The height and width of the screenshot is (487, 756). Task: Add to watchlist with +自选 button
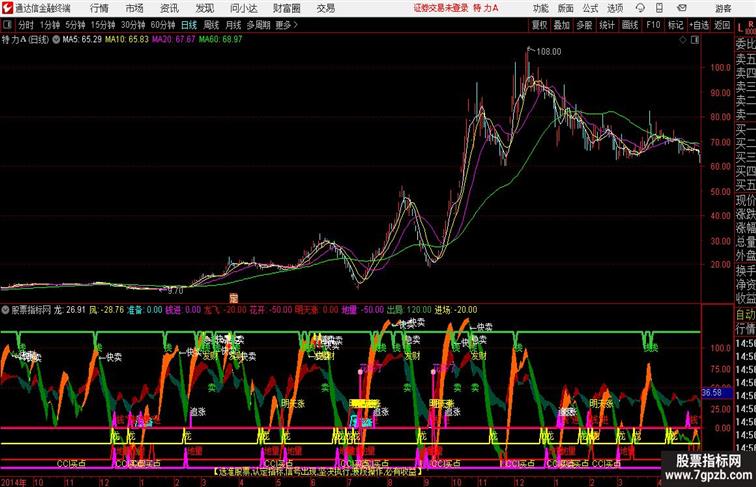pos(699,25)
